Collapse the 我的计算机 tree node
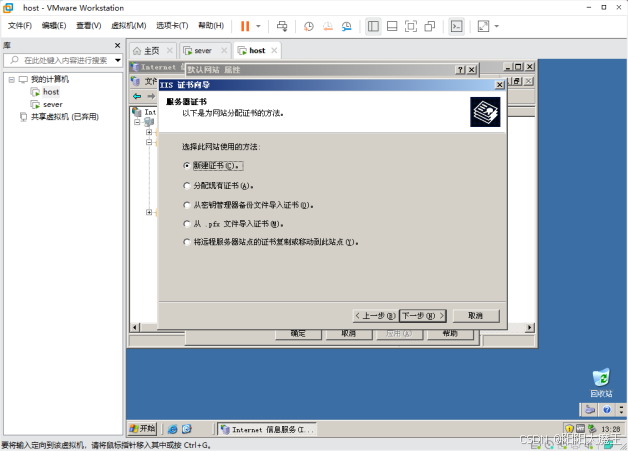628x451 pixels. [x=12, y=79]
